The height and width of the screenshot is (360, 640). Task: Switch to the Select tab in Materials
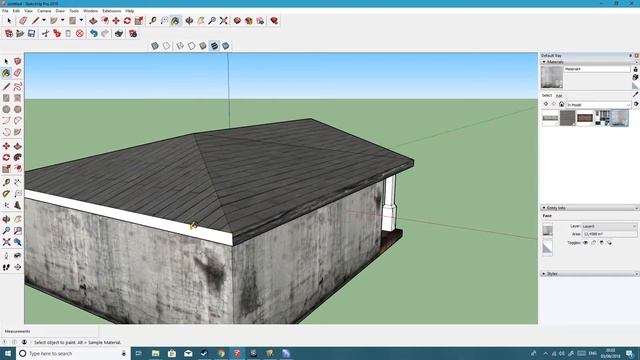click(547, 96)
